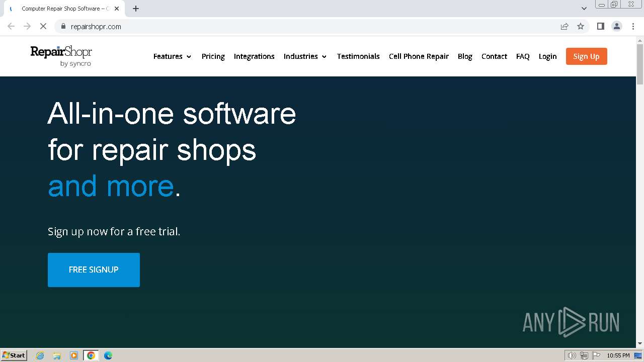The height and width of the screenshot is (362, 644).
Task: Click the taskbar clock 10:55 PM
Action: tap(618, 355)
